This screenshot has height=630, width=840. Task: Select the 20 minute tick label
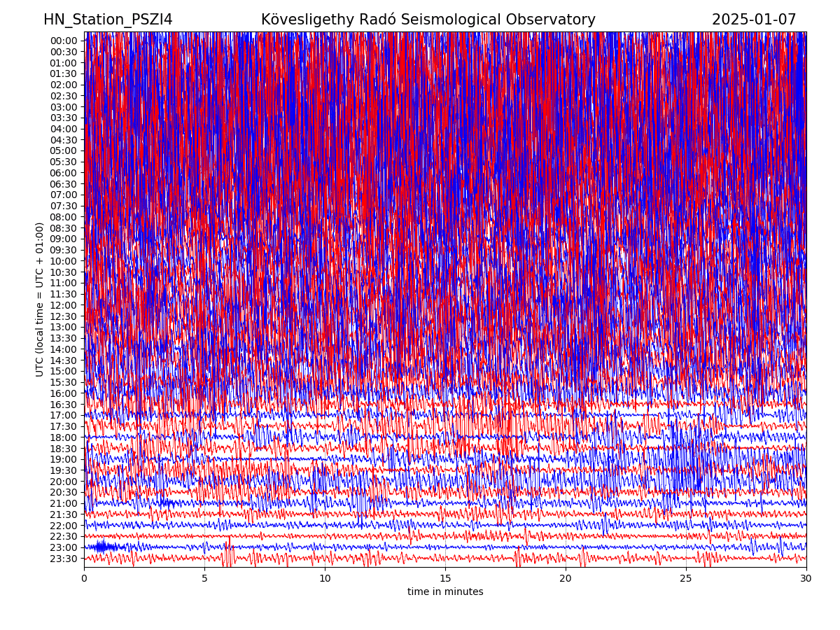coord(566,578)
